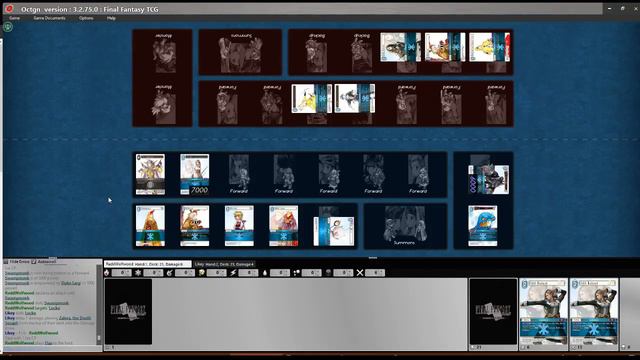Image resolution: width=640 pixels, height=360 pixels.
Task: Click the chat log vertical scrollbar
Action: coord(99,304)
